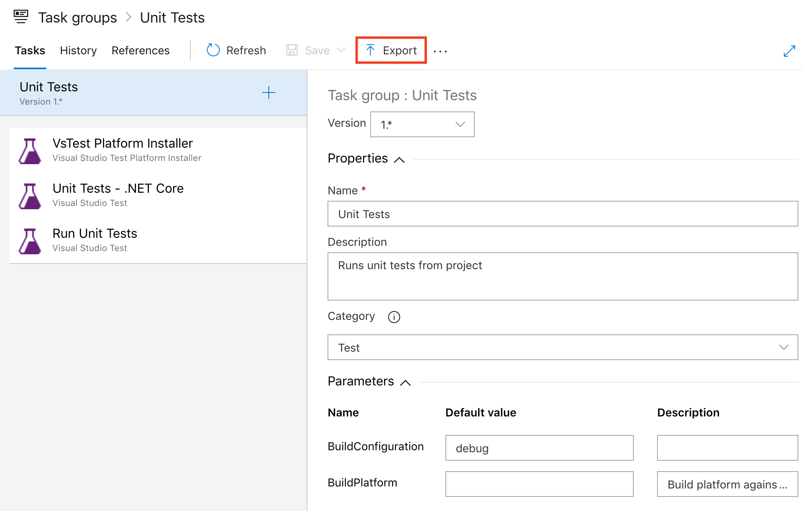Open the Category Test dropdown
Image resolution: width=812 pixels, height=511 pixels.
pos(563,347)
